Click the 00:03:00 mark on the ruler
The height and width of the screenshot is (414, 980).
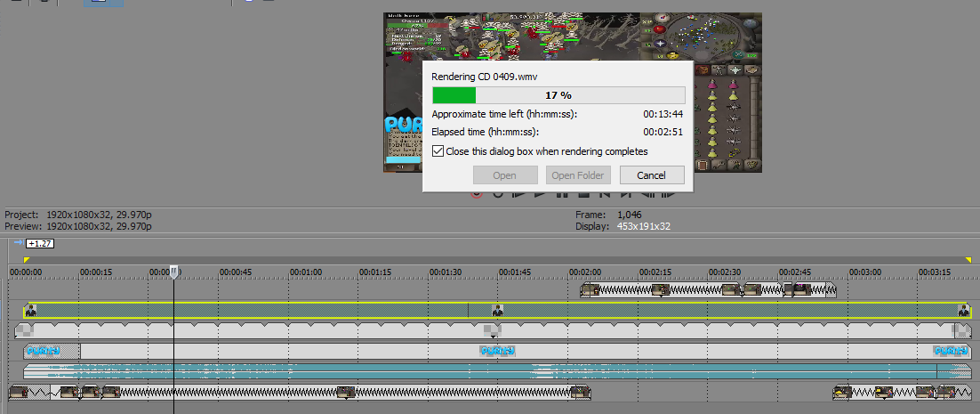(x=865, y=272)
